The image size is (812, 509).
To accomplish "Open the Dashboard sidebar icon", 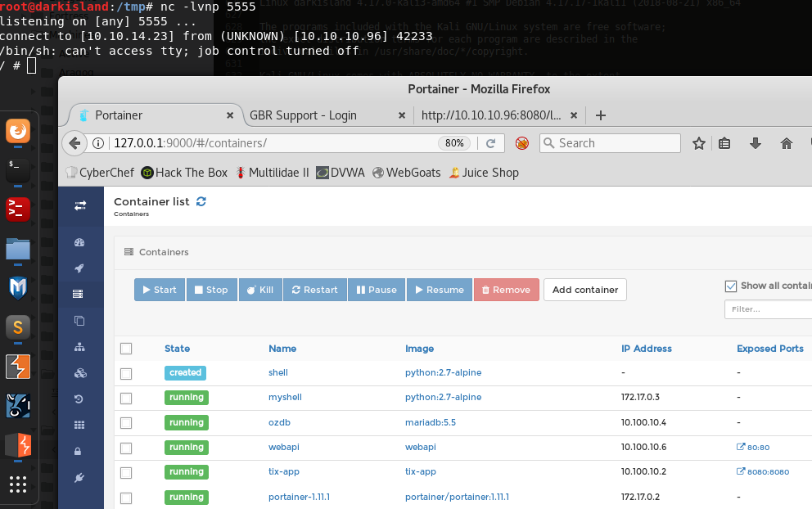I will 79,243.
